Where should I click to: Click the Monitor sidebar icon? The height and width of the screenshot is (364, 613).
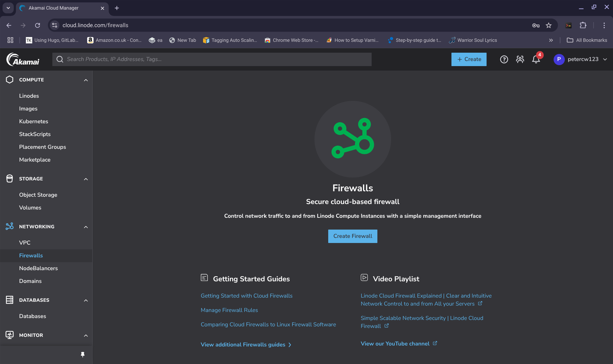click(x=10, y=335)
